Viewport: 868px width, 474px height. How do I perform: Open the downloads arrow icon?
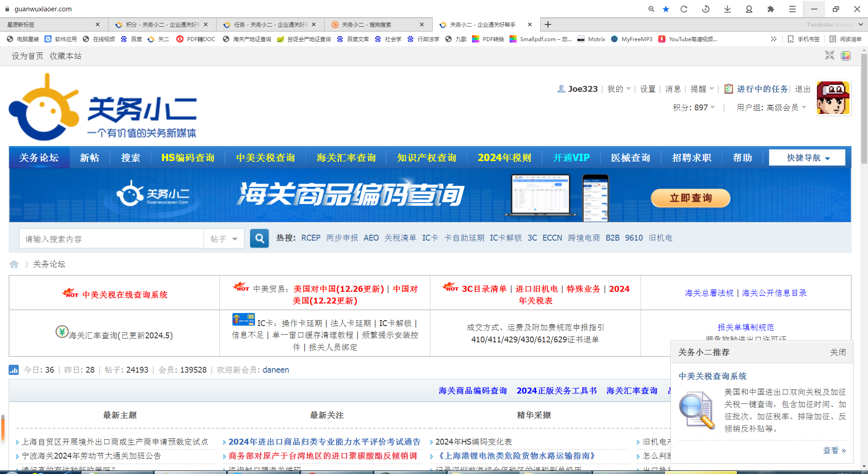pos(727,9)
